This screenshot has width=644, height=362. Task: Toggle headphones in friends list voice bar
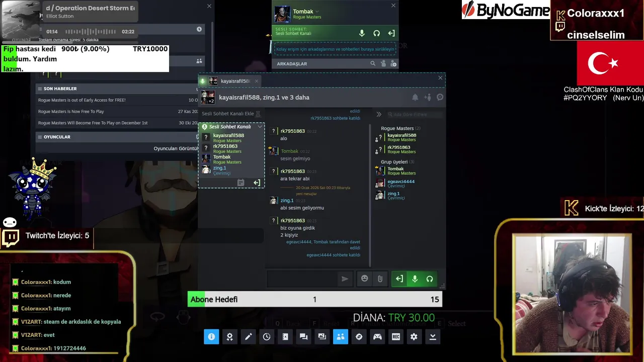[x=376, y=33]
